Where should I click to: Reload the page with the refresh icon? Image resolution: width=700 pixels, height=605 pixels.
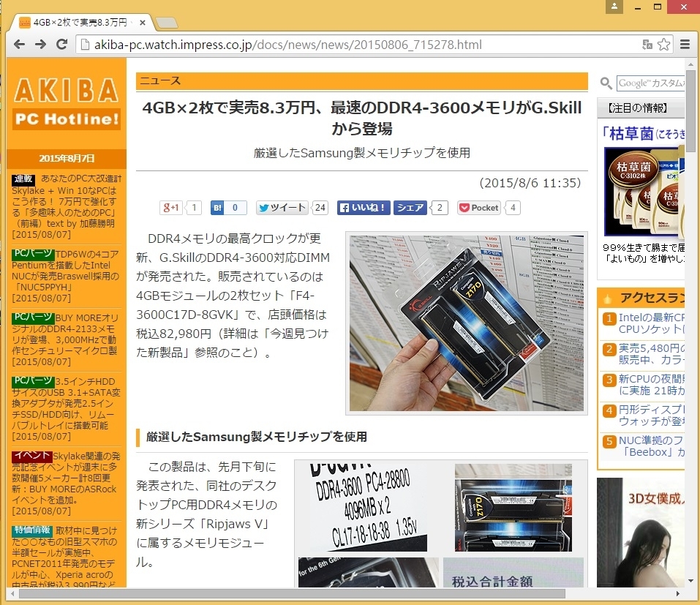tap(62, 44)
